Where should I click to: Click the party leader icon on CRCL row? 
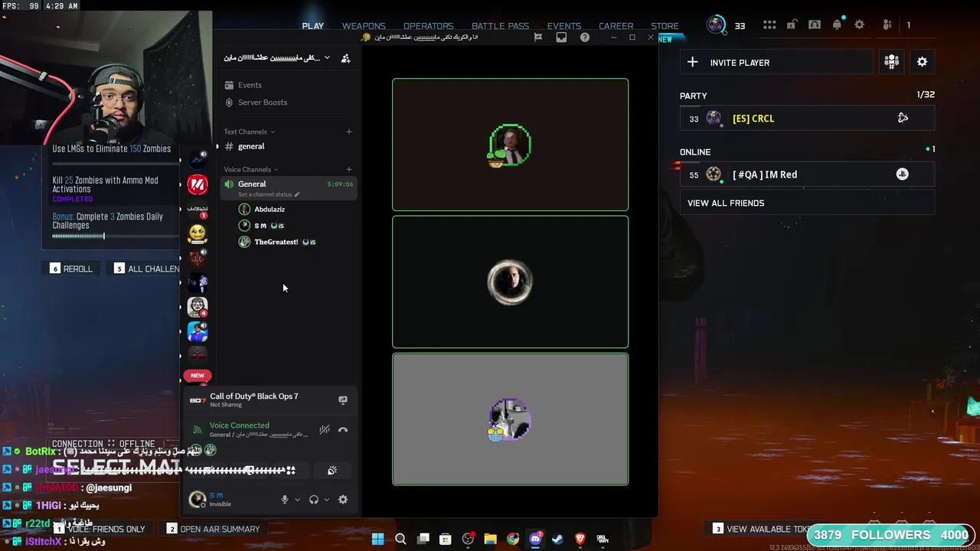[x=903, y=118]
